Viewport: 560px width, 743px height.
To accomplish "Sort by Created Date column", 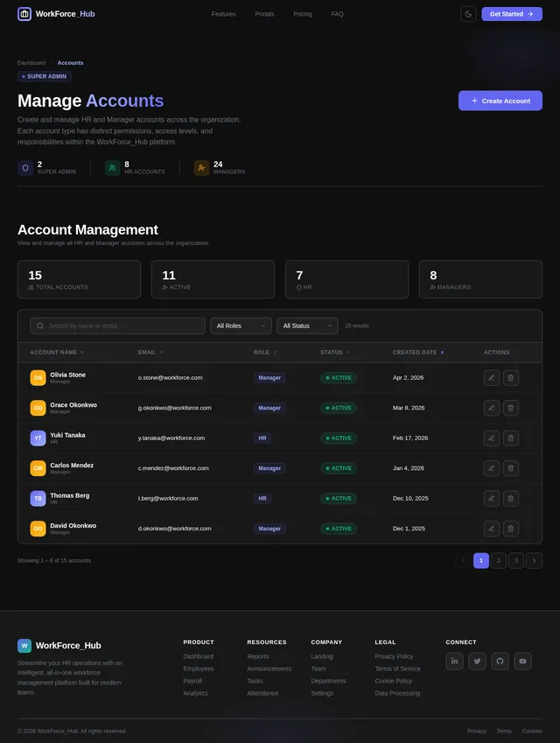I will click(x=418, y=353).
